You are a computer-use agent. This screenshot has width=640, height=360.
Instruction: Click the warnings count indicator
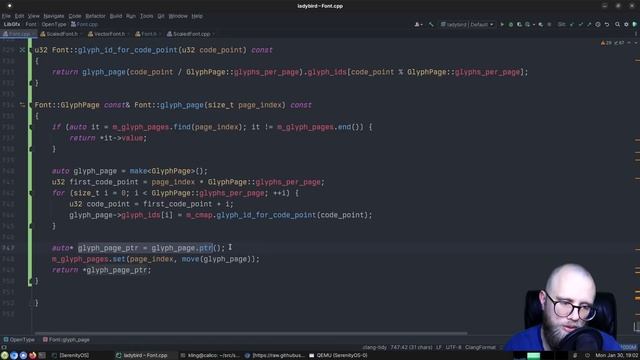pos(606,42)
